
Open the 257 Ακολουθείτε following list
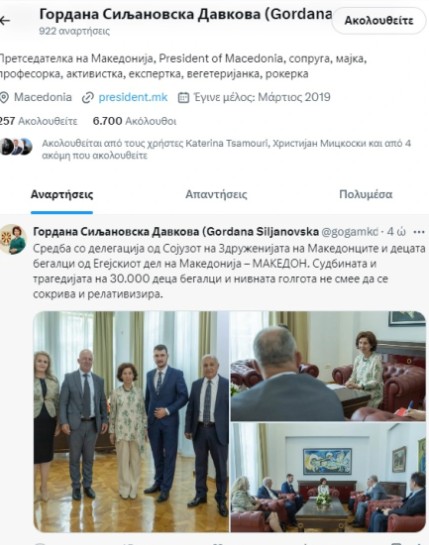(38, 121)
